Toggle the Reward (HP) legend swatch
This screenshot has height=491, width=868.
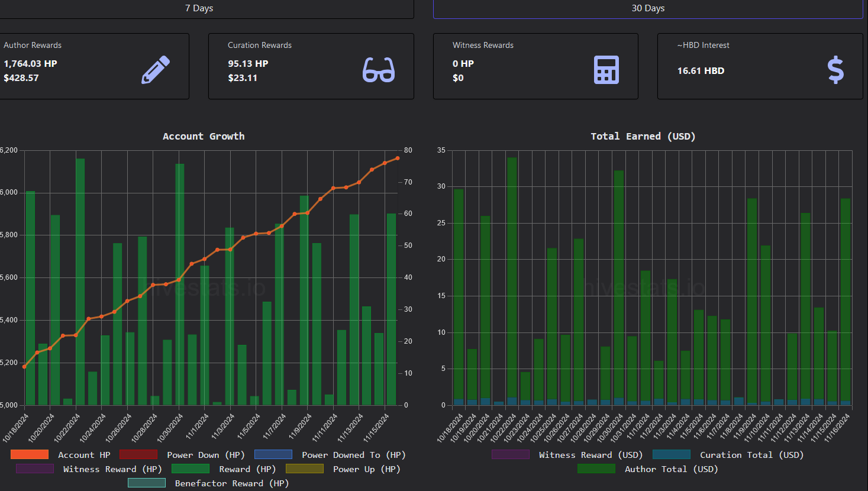click(191, 469)
